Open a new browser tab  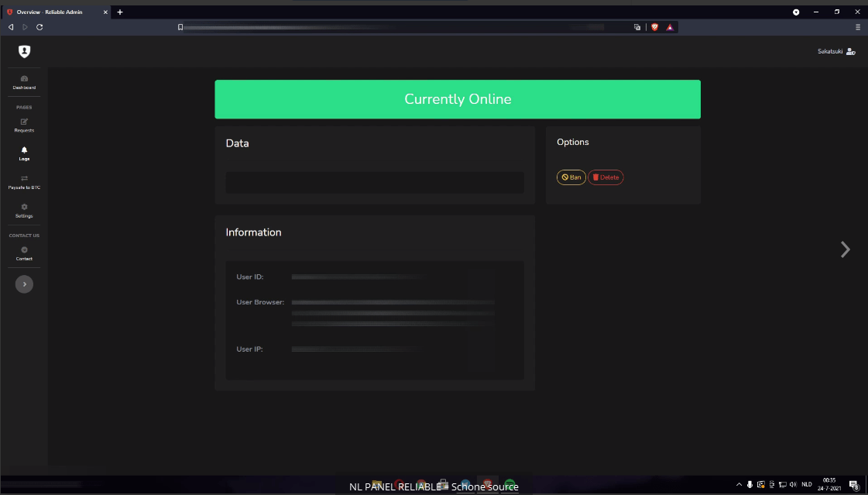tap(120, 12)
